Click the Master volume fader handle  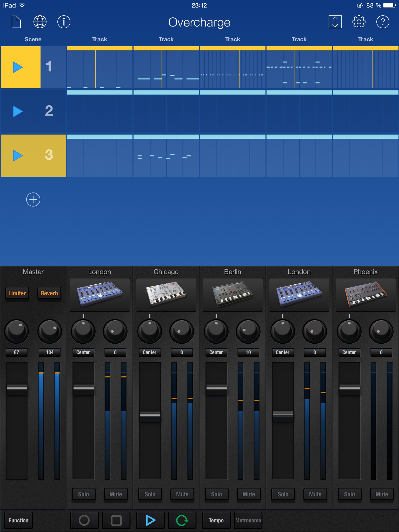(17, 387)
